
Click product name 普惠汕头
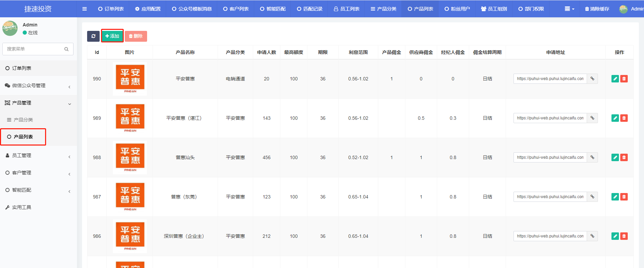(x=185, y=157)
